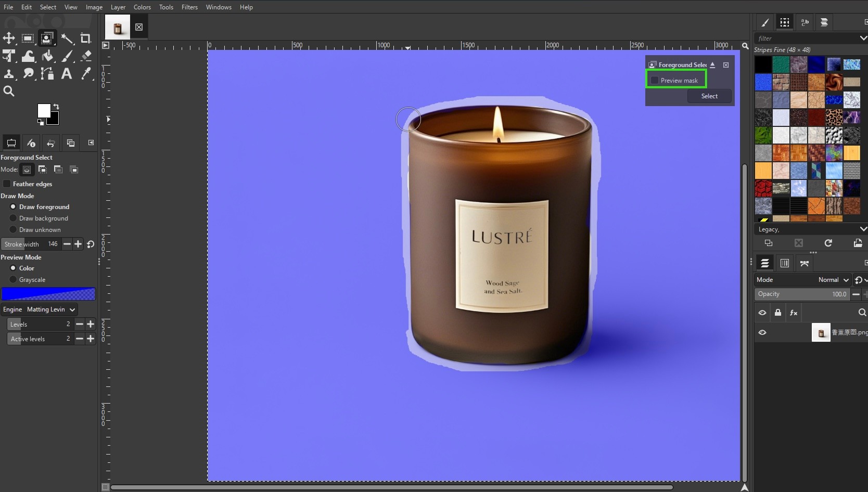Open the Engine Matting Levin dropdown

coord(39,309)
